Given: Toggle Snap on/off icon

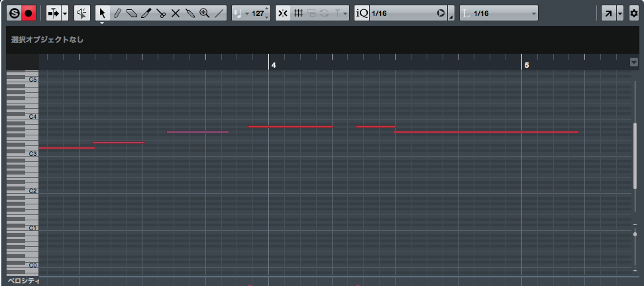Looking at the screenshot, I should tap(283, 13).
